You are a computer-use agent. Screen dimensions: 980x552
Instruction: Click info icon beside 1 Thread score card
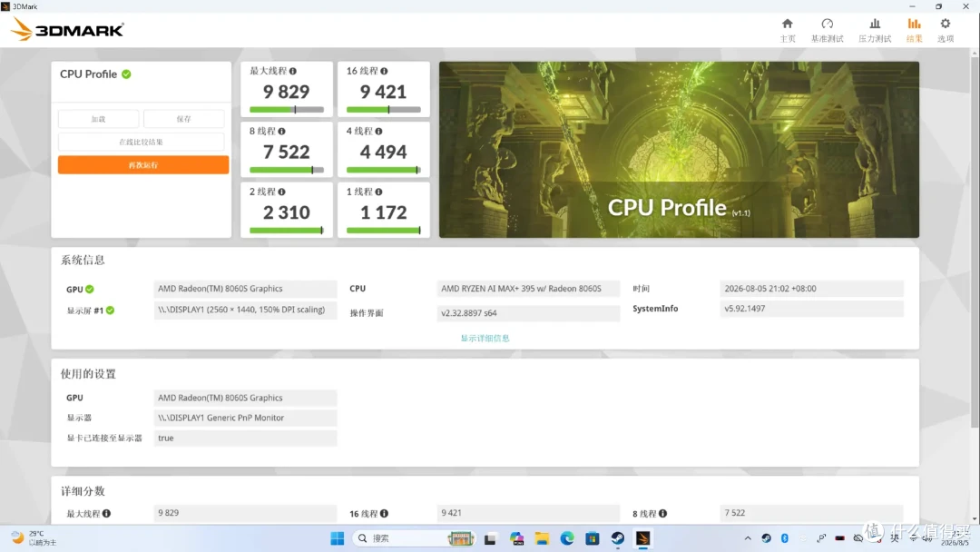(378, 192)
